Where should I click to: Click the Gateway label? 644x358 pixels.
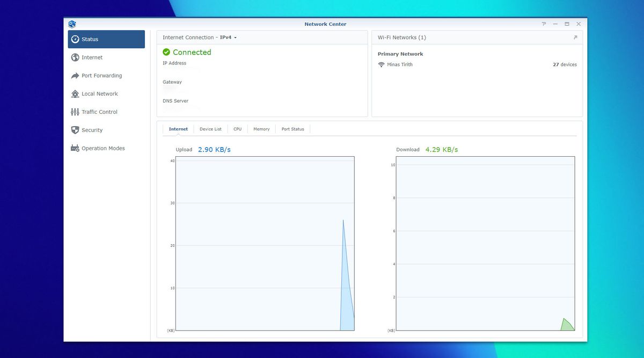(x=172, y=82)
